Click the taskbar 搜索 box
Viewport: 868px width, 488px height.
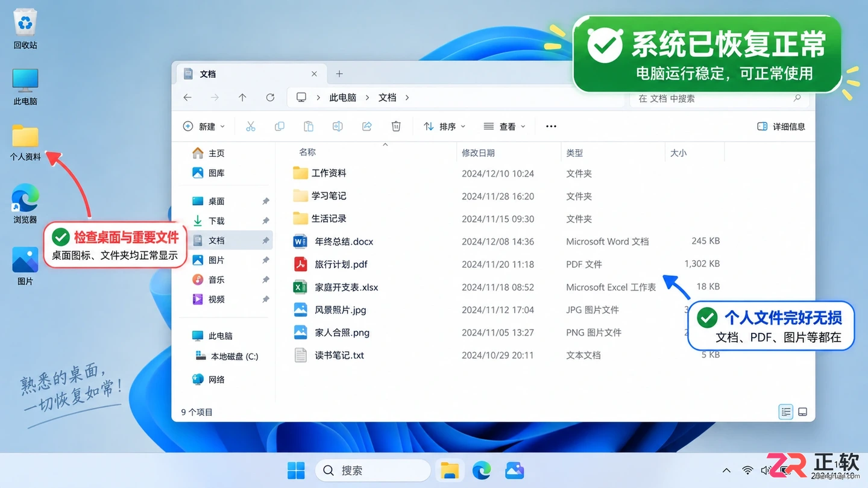pyautogui.click(x=373, y=471)
